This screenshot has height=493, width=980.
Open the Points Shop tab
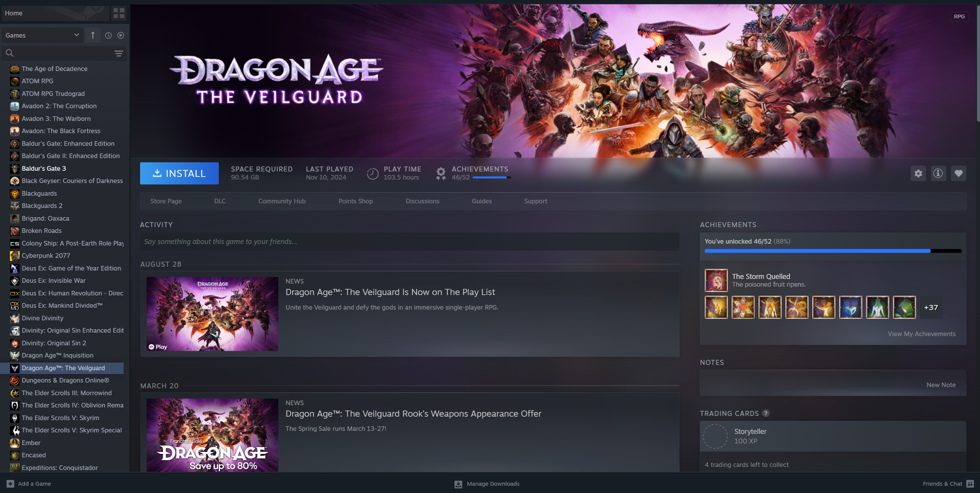pos(355,201)
